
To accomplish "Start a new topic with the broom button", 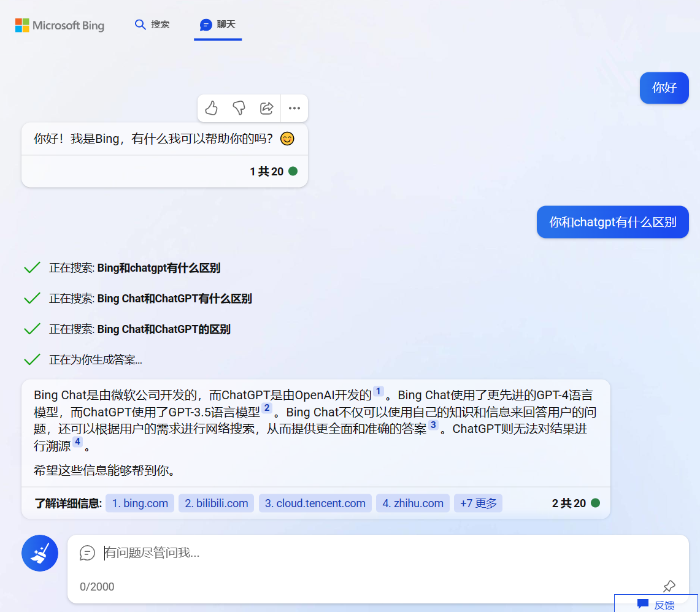I will [40, 553].
